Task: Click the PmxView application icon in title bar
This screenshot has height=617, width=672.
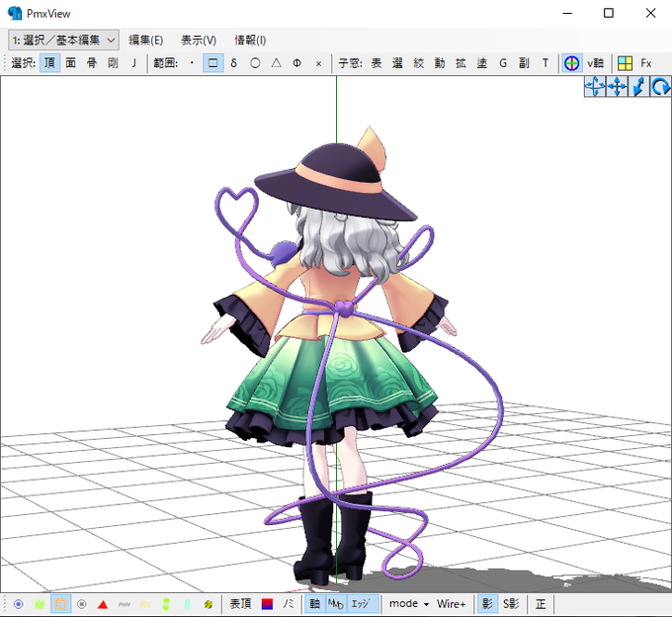Action: pos(15,13)
